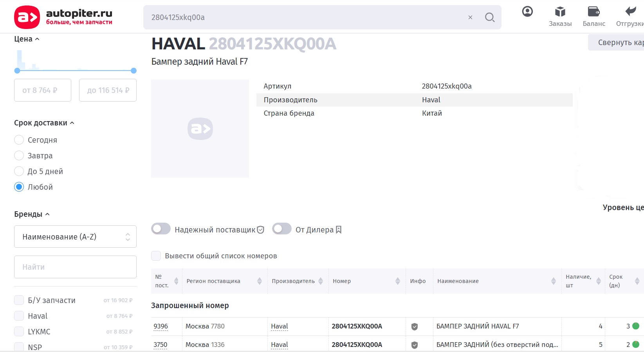Screen dimensions: 644x352
Task: Click 'Москва 7780' region cell
Action: coord(205,326)
